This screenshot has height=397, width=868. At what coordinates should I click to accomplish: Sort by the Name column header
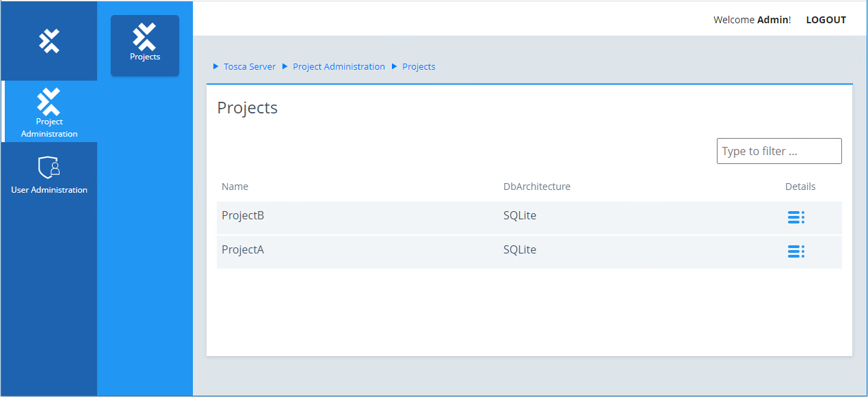click(235, 187)
